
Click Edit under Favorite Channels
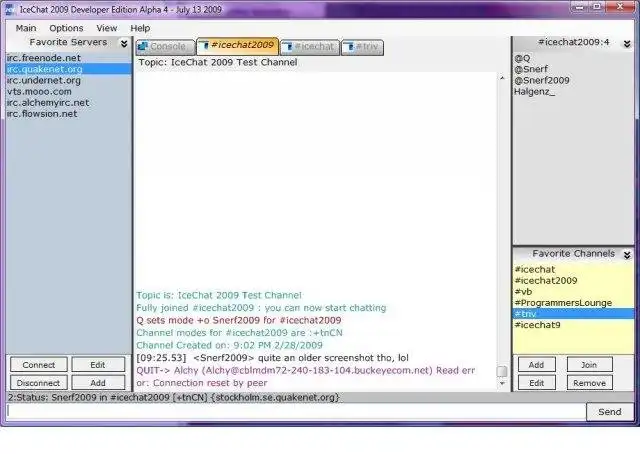point(536,383)
